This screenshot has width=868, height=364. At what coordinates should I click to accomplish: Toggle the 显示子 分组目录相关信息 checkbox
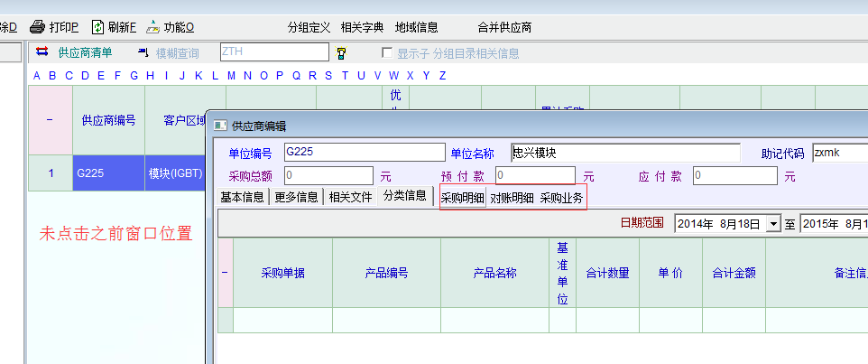387,53
